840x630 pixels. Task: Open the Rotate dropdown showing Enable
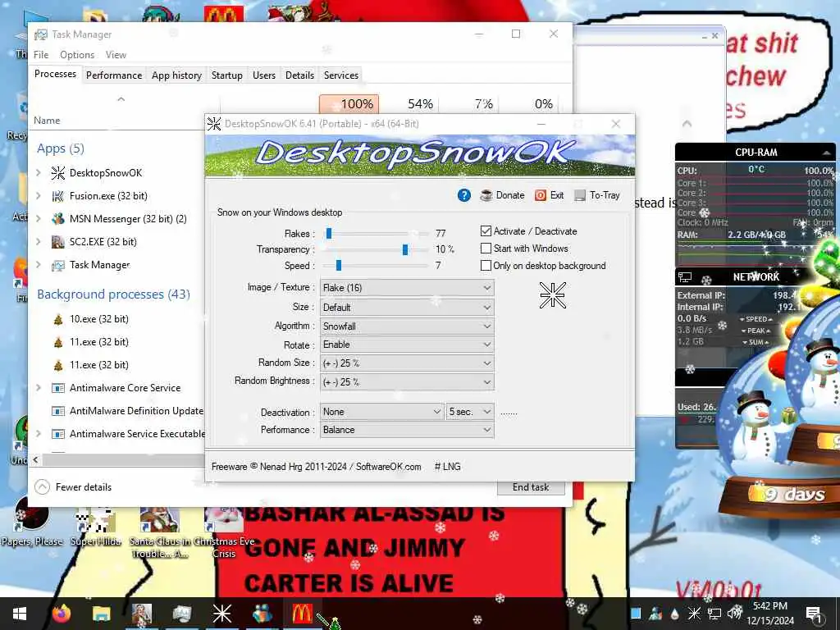407,345
